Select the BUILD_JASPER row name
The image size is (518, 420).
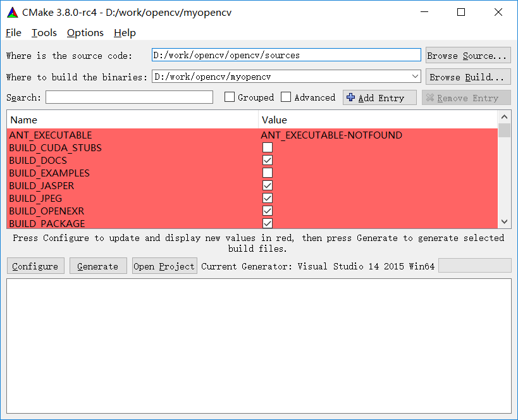coord(42,186)
